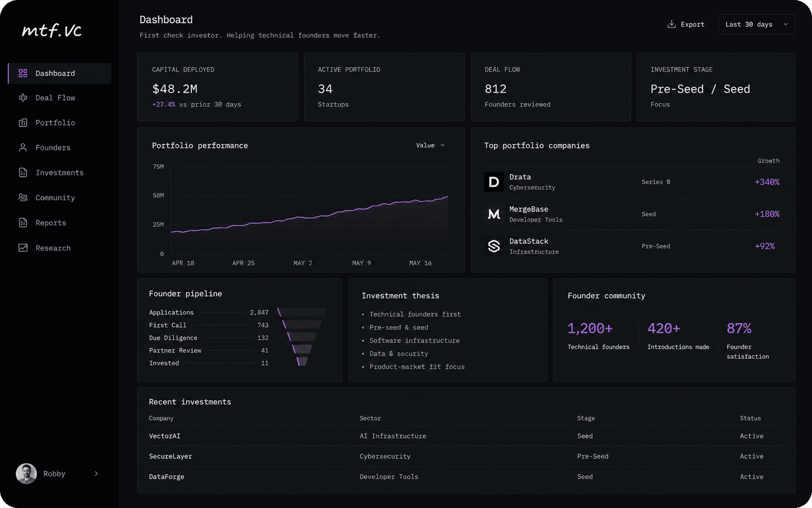
Task: Click the Technical founders first bullet
Action: pyautogui.click(x=415, y=314)
